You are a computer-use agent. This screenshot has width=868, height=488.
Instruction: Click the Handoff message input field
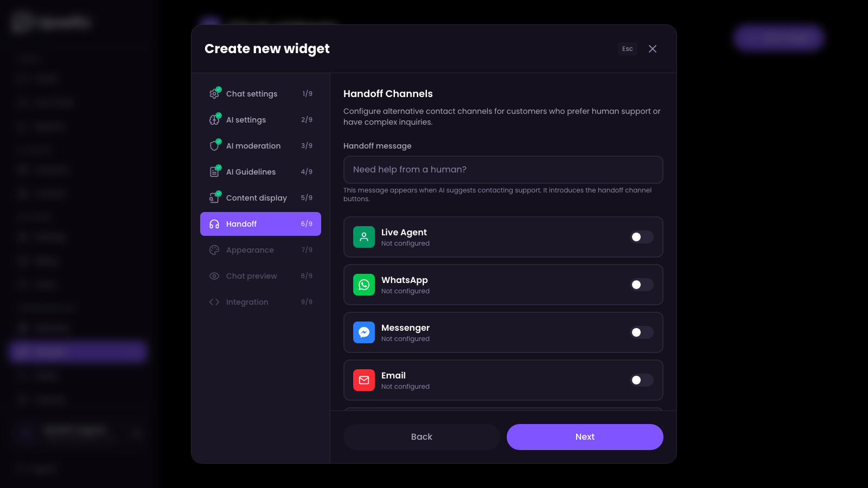coord(503,170)
